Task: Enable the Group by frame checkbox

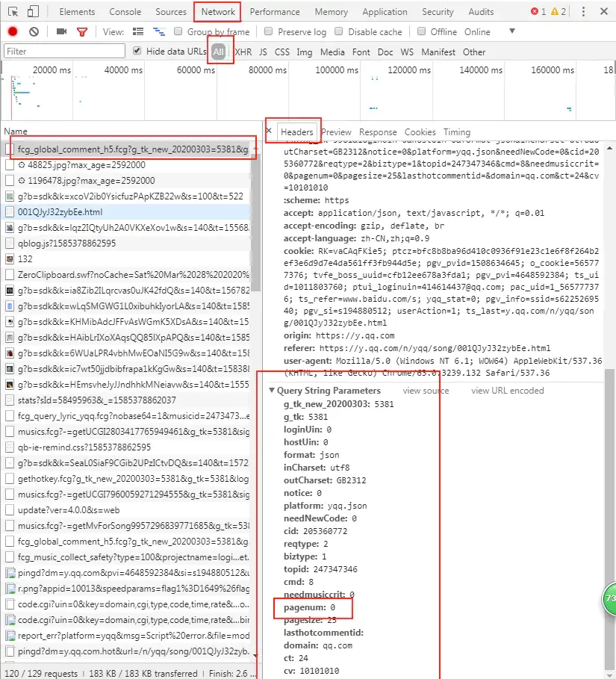Action: click(x=178, y=31)
